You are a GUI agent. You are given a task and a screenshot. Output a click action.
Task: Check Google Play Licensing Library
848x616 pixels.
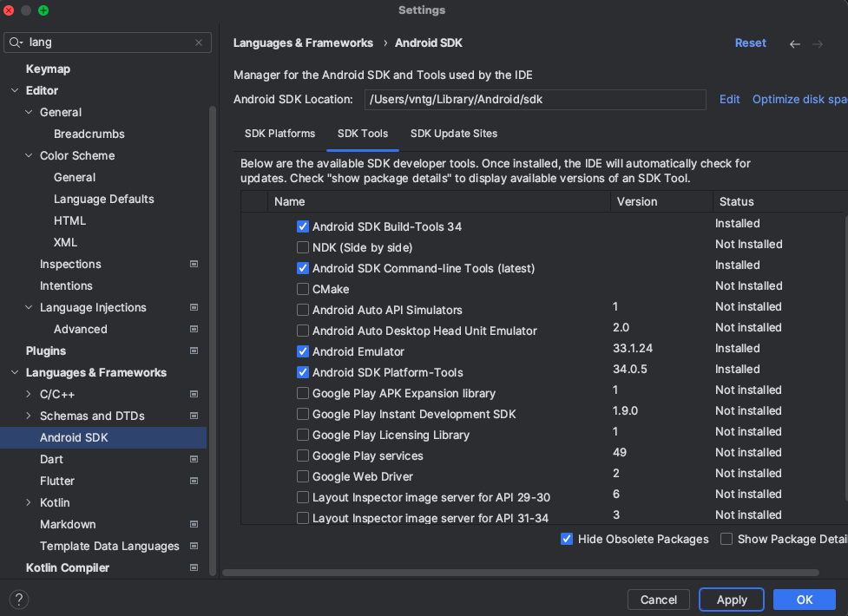[303, 435]
